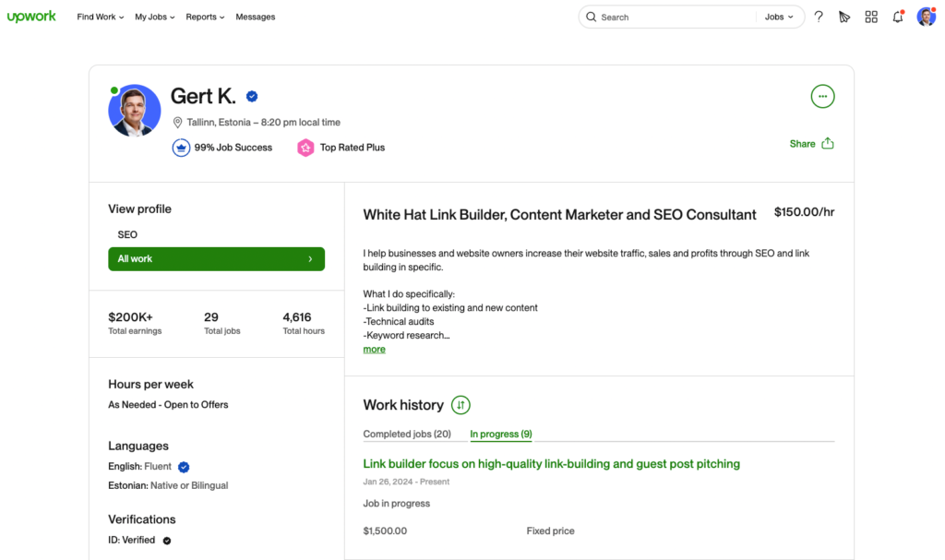The image size is (945, 560).
Task: Click the Job in progress status text
Action: click(x=397, y=504)
